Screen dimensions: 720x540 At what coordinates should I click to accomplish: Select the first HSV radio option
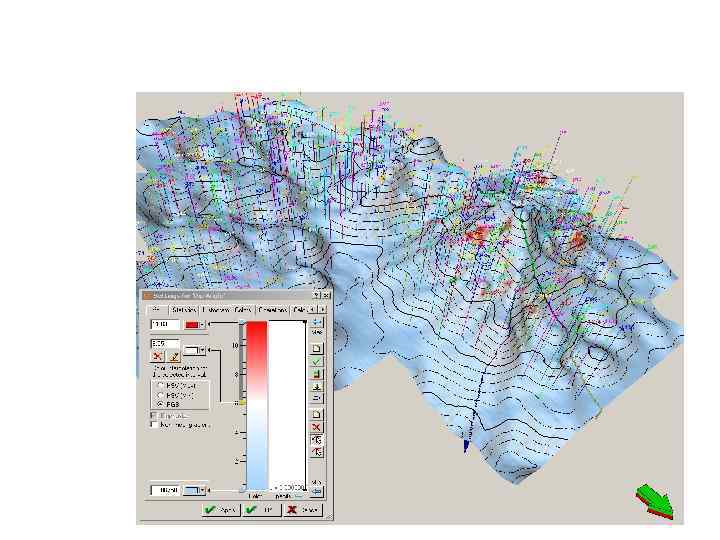160,385
